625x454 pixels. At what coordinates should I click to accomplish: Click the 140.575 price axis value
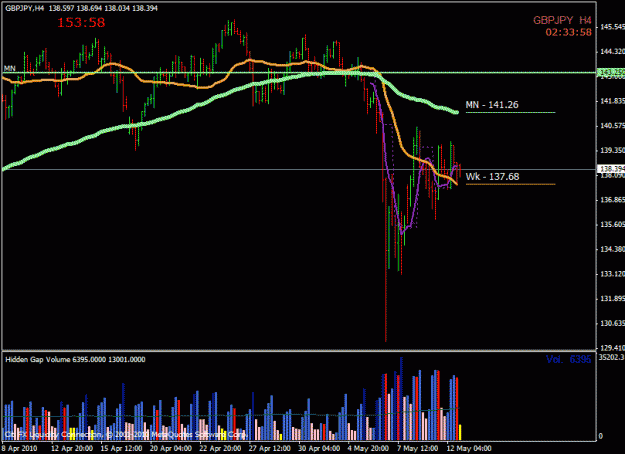[612, 126]
